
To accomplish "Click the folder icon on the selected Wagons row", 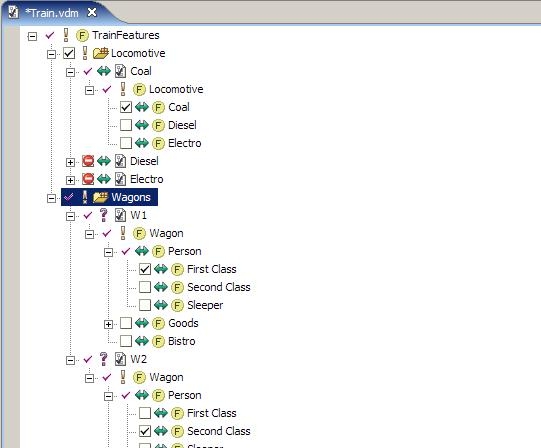I will tap(101, 197).
